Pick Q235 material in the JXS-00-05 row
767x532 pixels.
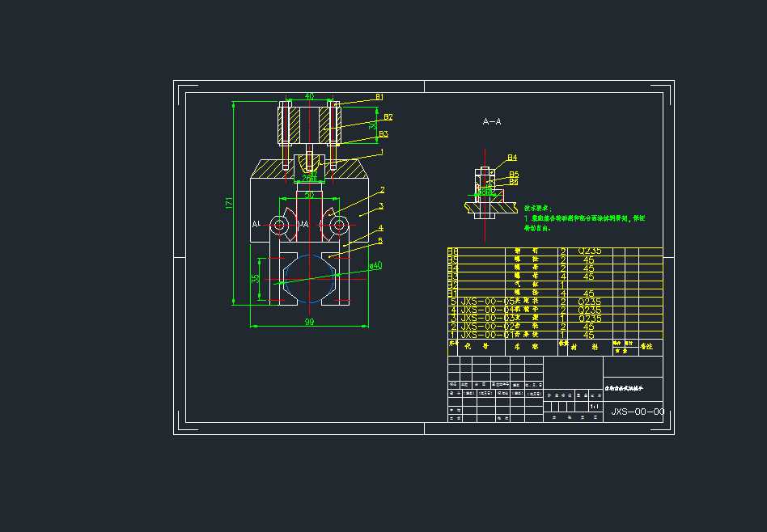[590, 302]
